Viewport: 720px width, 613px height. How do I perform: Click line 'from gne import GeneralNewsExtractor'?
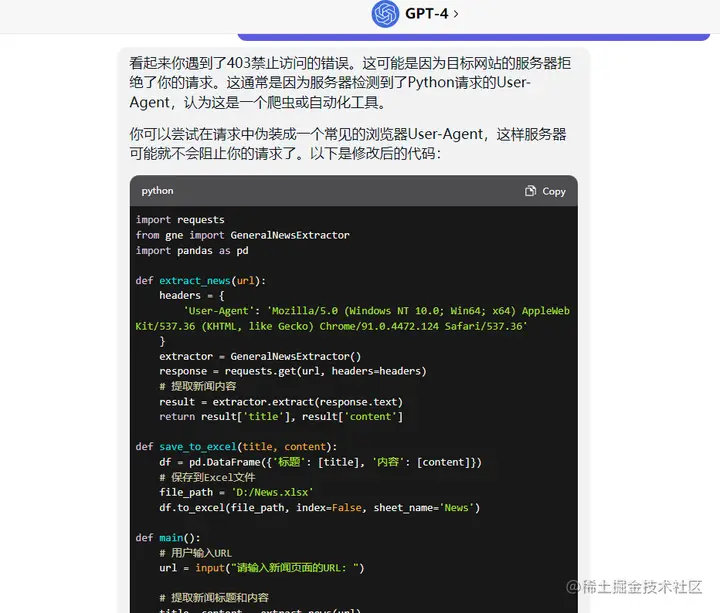tap(242, 235)
